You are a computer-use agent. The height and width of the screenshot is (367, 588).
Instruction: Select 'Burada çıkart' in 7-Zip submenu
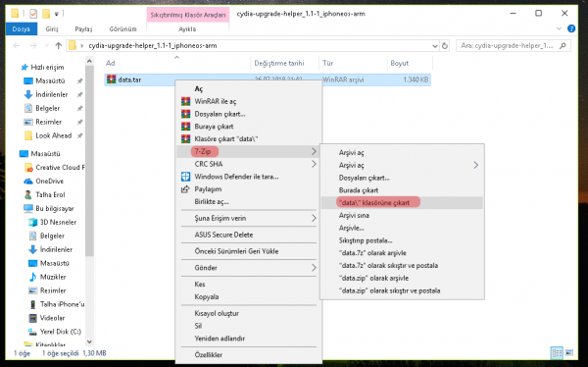[402, 190]
